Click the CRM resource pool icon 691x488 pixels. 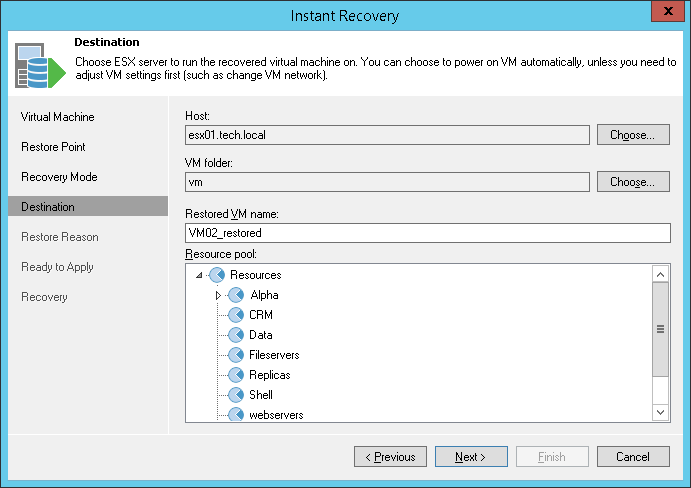point(237,315)
